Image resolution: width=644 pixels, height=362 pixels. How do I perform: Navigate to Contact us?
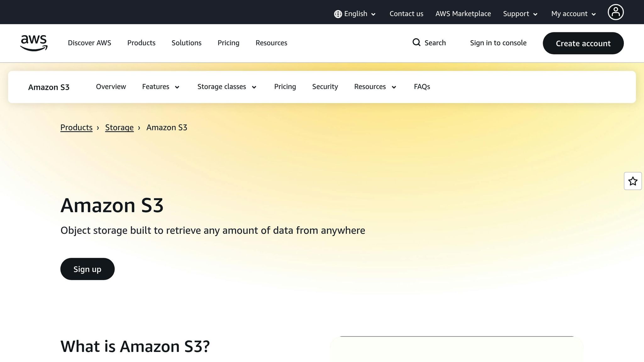[x=406, y=14]
